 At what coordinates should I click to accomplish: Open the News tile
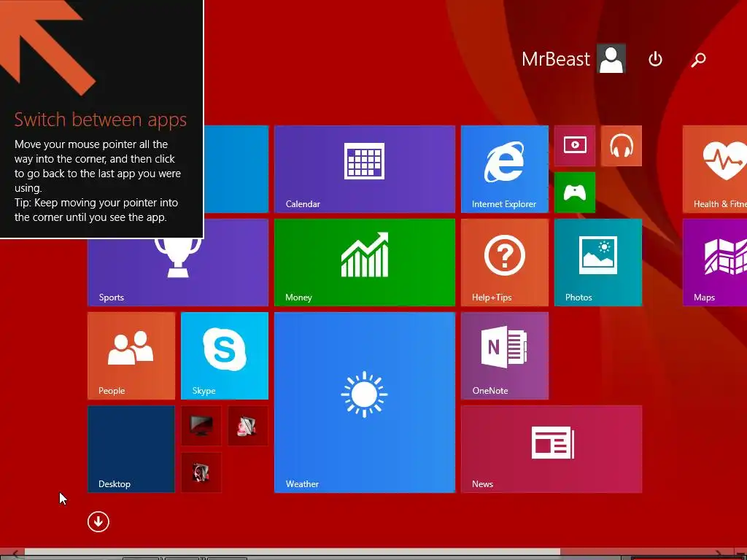coord(551,449)
